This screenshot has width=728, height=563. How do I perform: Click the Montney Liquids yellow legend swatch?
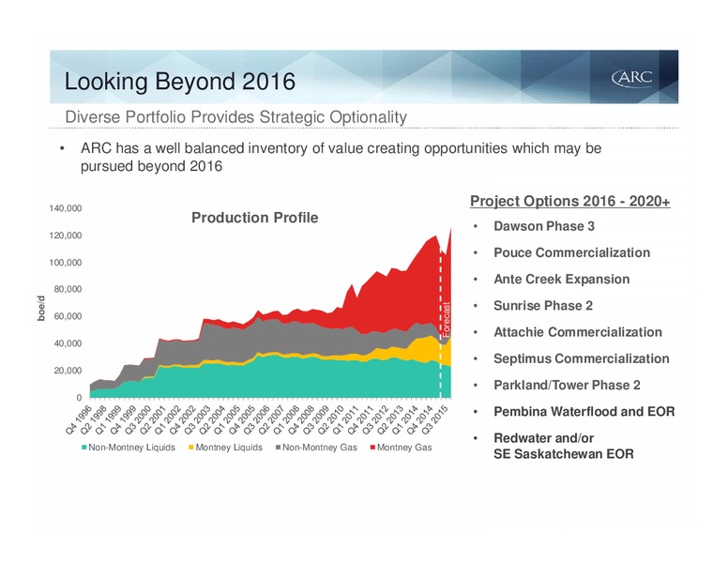tap(190, 448)
